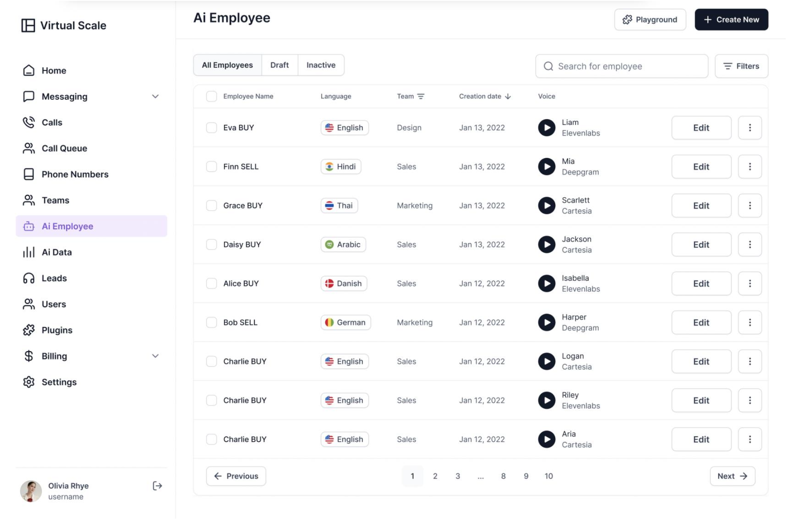Image resolution: width=805 pixels, height=532 pixels.
Task: Play Liam voice preview for Eva BUY
Action: tap(546, 128)
